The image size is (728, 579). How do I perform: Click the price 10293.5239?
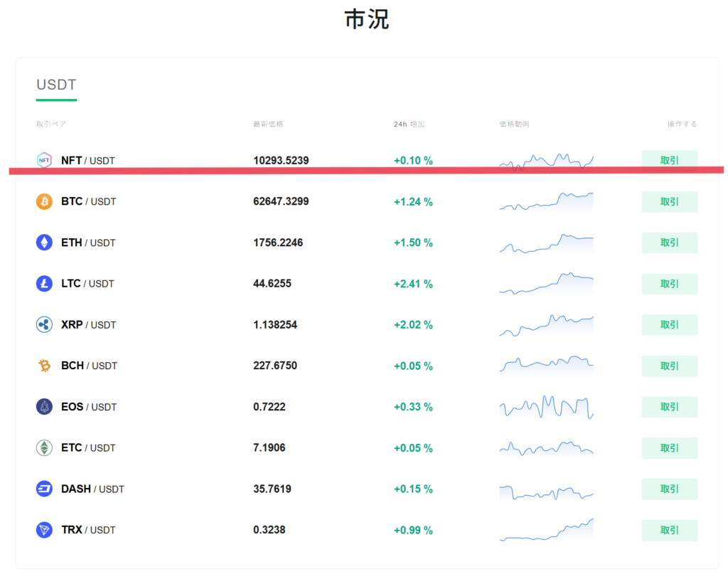click(x=281, y=160)
